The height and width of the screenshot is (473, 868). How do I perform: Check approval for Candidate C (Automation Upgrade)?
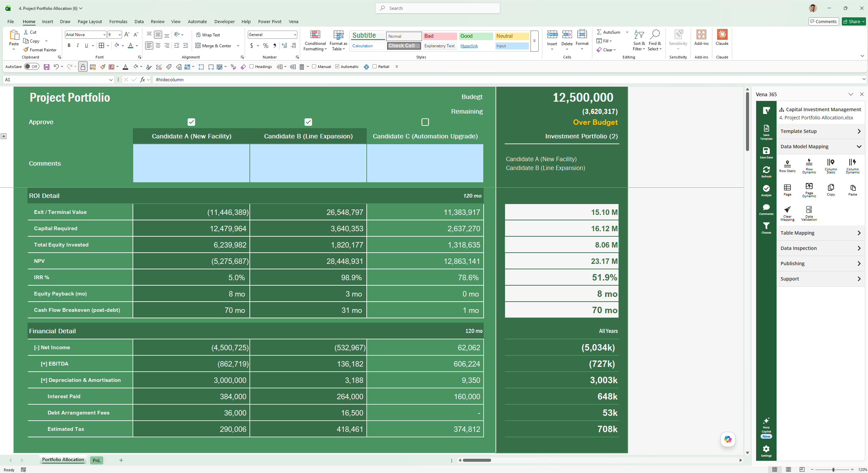pyautogui.click(x=425, y=122)
